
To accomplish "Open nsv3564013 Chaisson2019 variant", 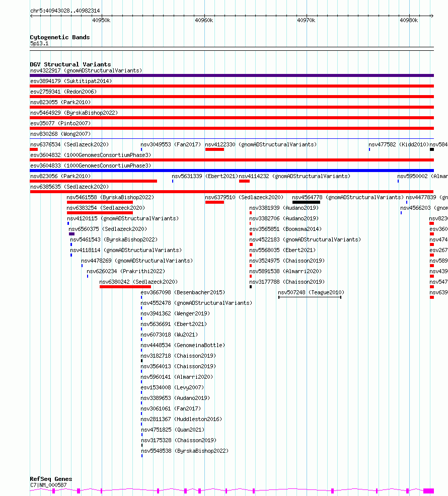I will tap(178, 367).
